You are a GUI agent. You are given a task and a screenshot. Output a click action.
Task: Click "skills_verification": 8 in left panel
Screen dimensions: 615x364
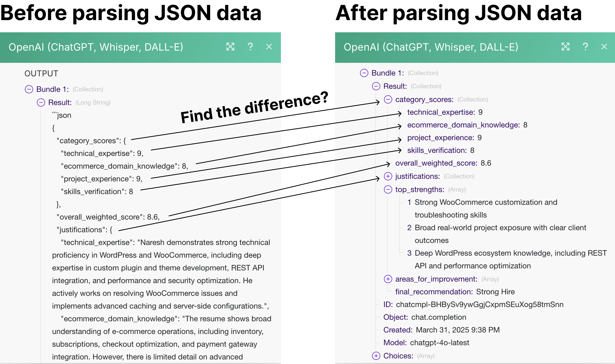click(97, 192)
